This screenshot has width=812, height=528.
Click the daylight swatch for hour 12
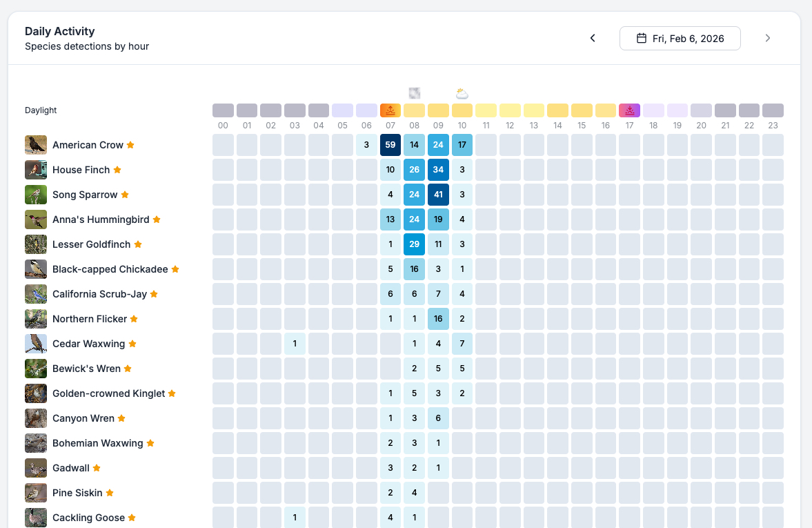click(x=510, y=110)
